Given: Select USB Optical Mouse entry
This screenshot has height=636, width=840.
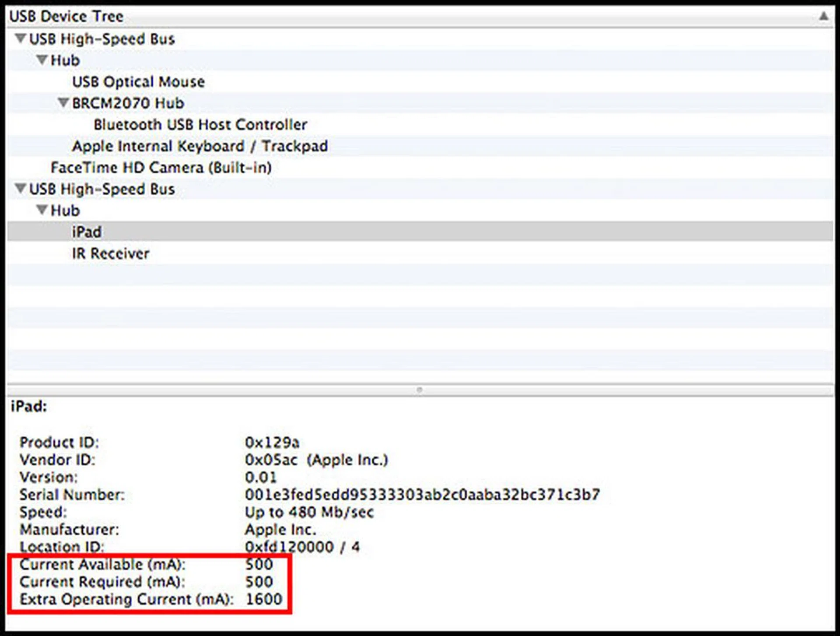Looking at the screenshot, I should 138,82.
